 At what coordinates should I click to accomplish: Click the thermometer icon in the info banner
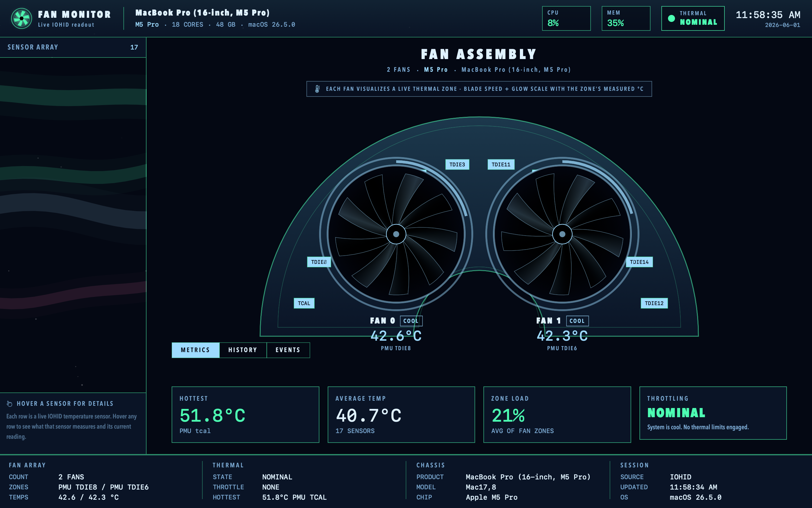[317, 89]
